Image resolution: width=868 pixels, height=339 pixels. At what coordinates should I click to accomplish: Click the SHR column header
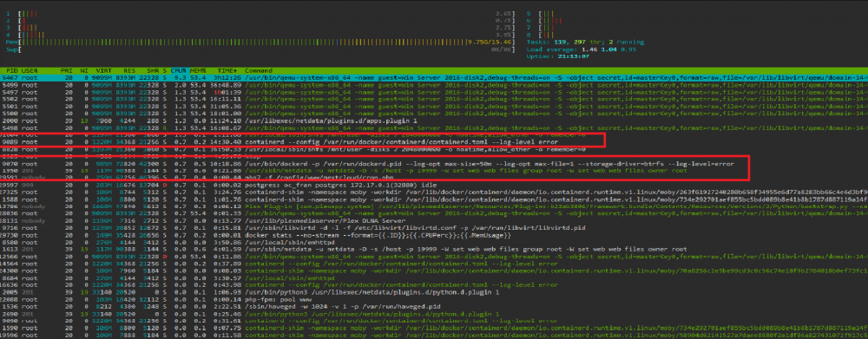pos(154,71)
